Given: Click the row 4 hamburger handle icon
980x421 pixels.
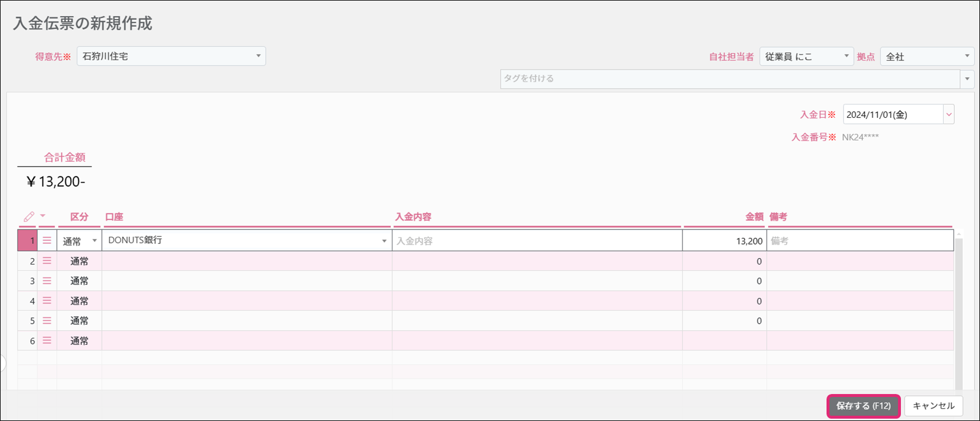Looking at the screenshot, I should (47, 301).
